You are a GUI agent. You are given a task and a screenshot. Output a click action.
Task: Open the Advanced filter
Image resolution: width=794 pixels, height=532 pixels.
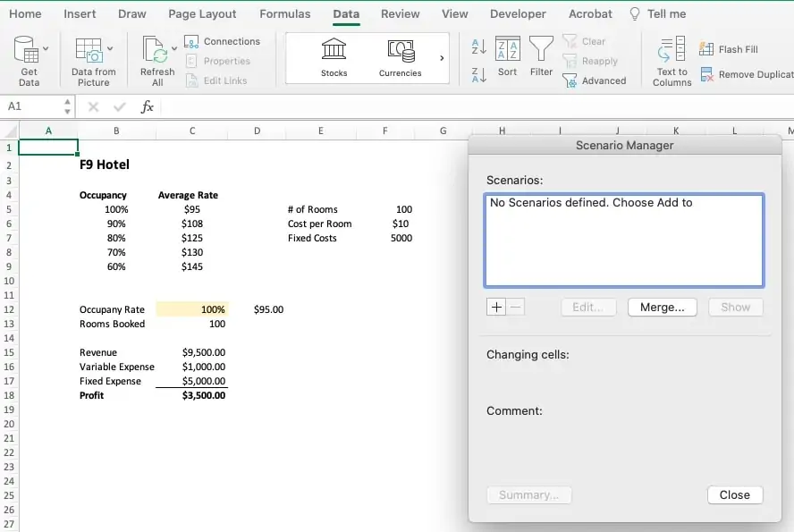coord(596,80)
